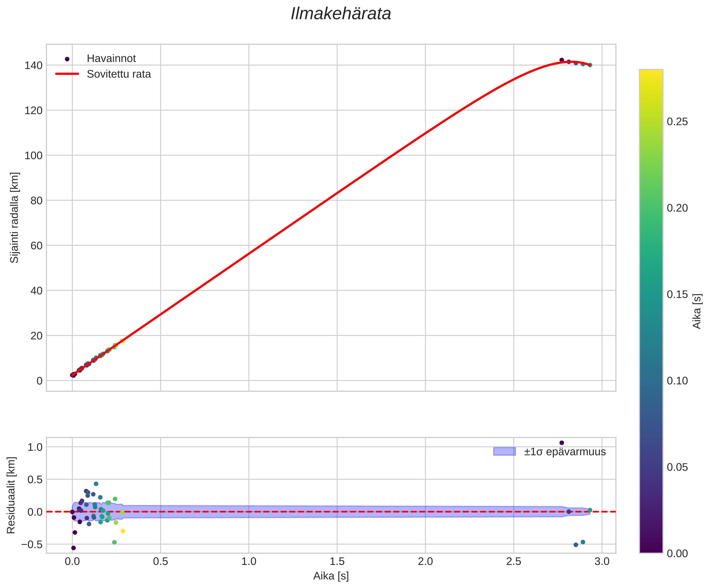Image resolution: width=709 pixels, height=588 pixels.
Task: Click the Aika [s] x-axis label
Action: (331, 576)
